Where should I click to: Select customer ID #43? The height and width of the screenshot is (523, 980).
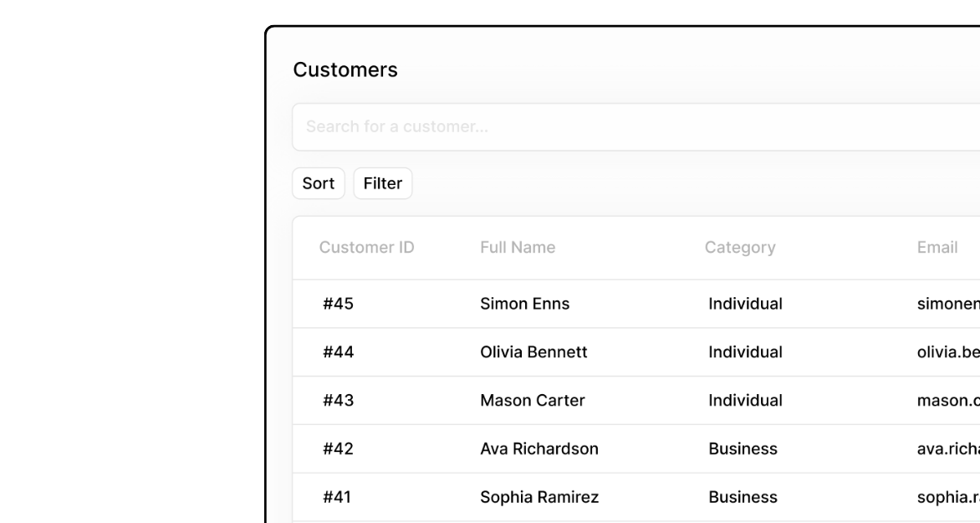pos(338,400)
